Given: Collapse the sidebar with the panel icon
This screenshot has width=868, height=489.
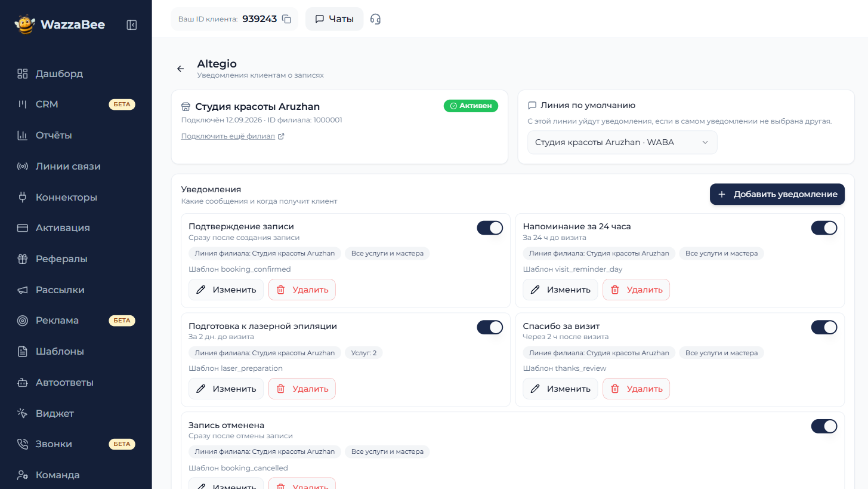Looking at the screenshot, I should tap(132, 24).
